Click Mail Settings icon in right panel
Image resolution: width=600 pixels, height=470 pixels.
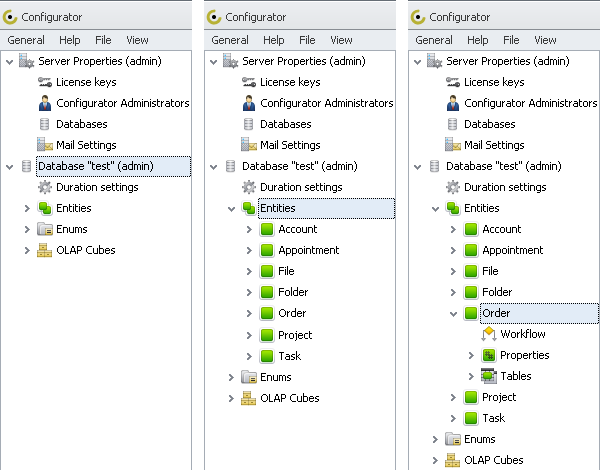[453, 145]
